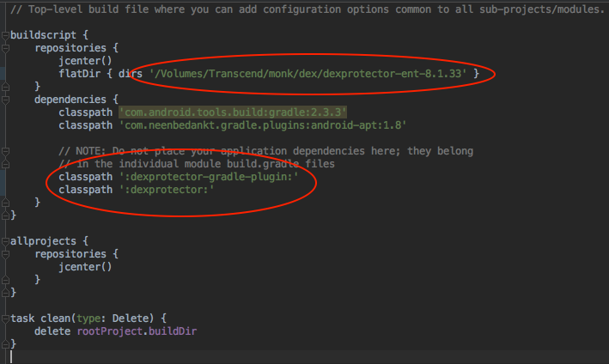
Task: Click the task clean closing brace fold marker
Action: click(4, 343)
